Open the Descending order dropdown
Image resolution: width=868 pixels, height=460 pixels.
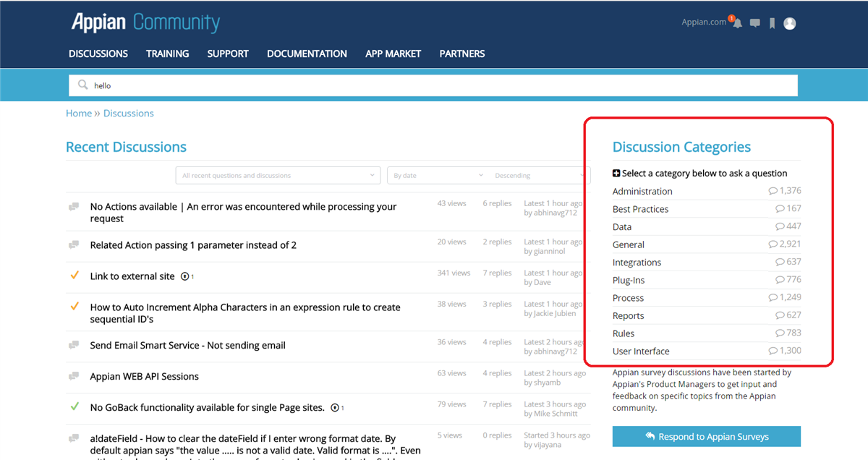pos(539,175)
